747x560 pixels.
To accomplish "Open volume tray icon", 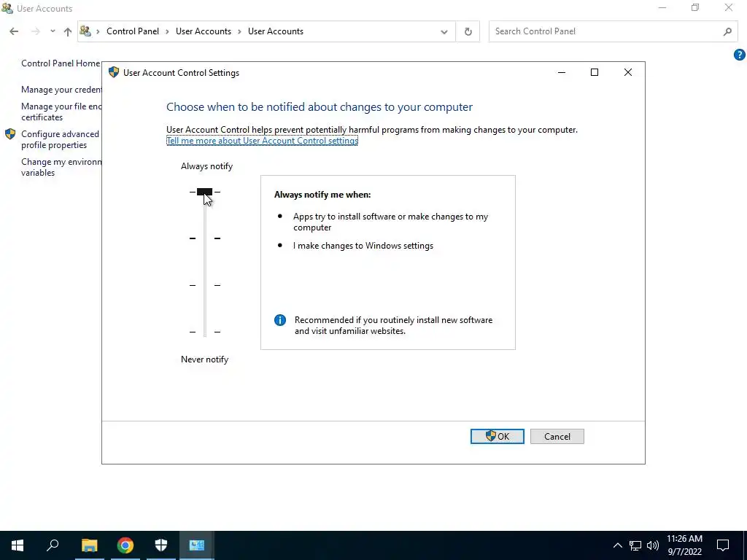I will [x=653, y=545].
